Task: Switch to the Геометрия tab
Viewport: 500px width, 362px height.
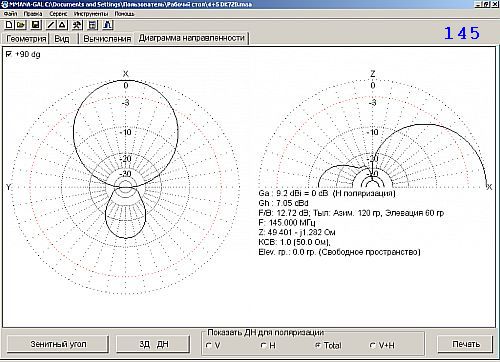Action: (x=26, y=39)
